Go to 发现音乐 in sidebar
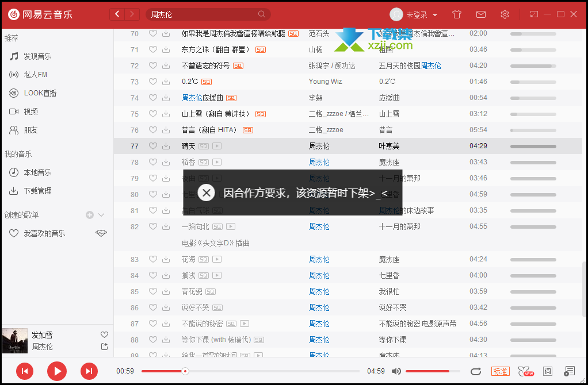 click(x=37, y=56)
